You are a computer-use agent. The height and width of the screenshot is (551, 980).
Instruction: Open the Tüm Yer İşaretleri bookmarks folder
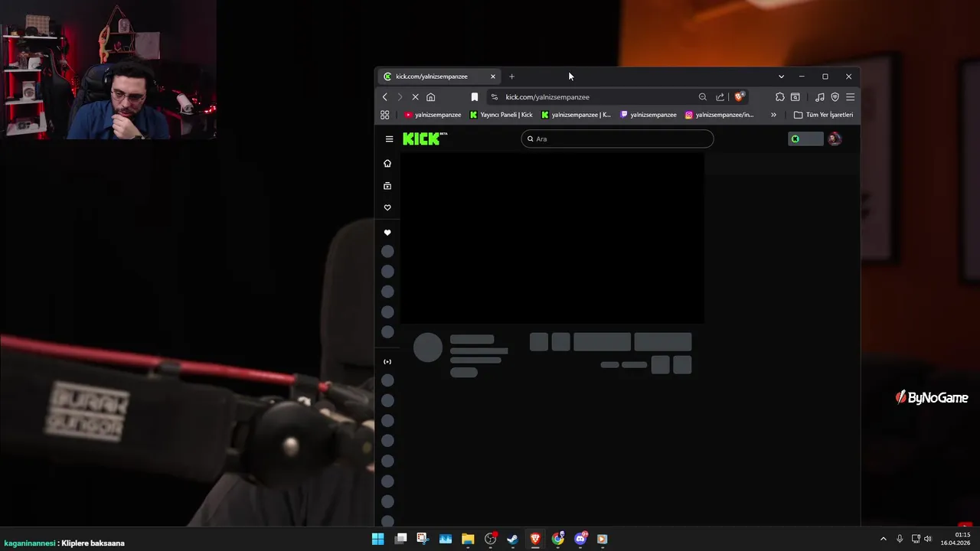pos(824,115)
